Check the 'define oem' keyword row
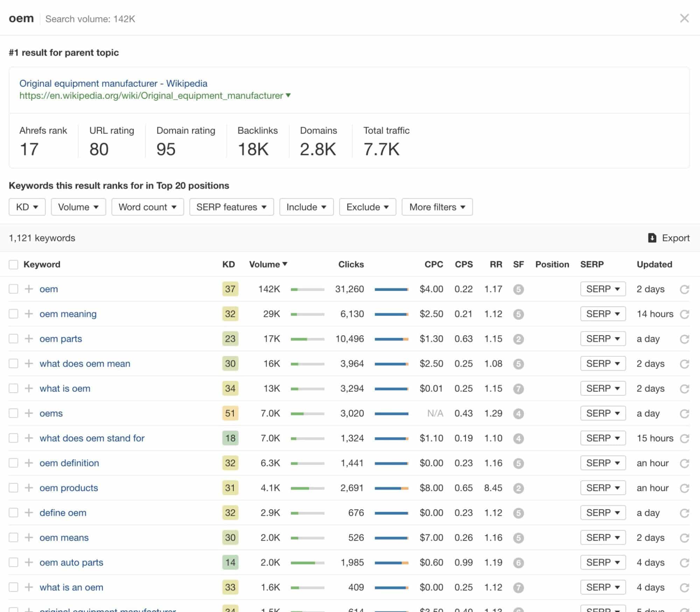This screenshot has height=612, width=700. click(13, 513)
